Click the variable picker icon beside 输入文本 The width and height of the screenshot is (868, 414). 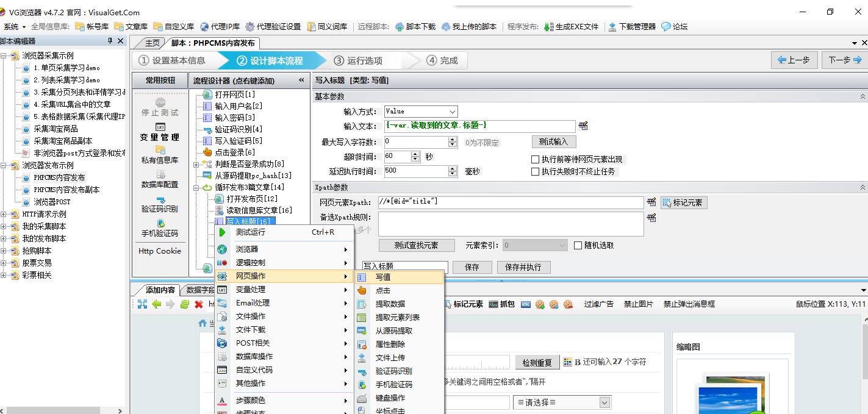pos(583,126)
